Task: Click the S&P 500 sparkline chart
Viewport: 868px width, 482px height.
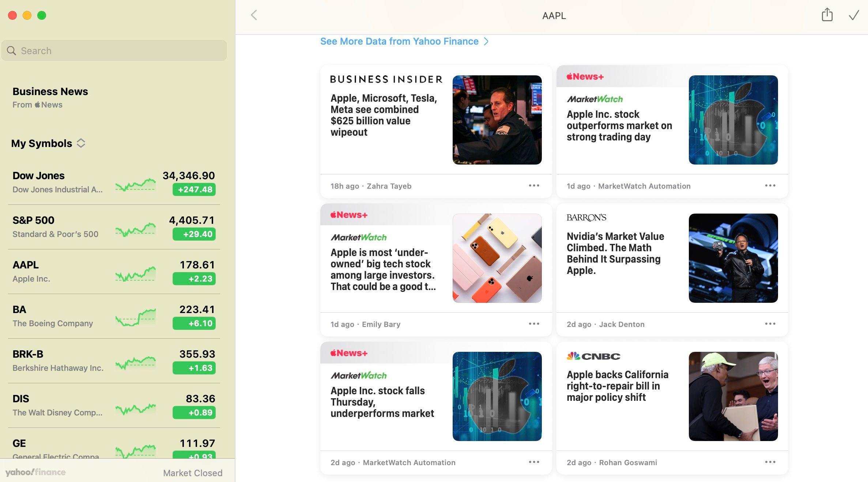Action: tap(135, 228)
